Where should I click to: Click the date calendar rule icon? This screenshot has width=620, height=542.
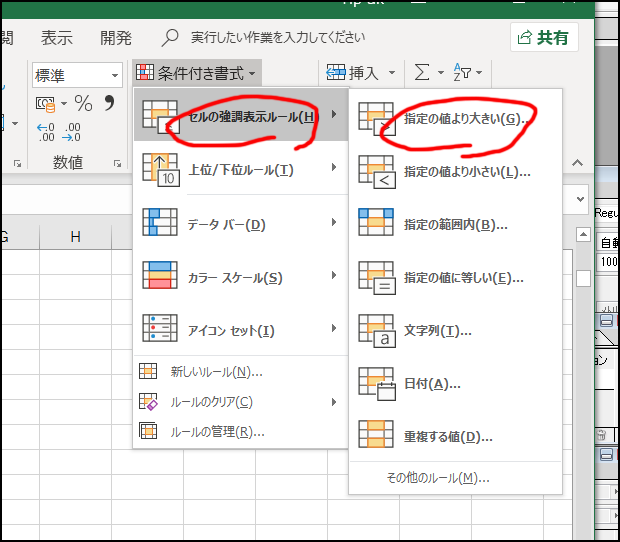click(377, 384)
